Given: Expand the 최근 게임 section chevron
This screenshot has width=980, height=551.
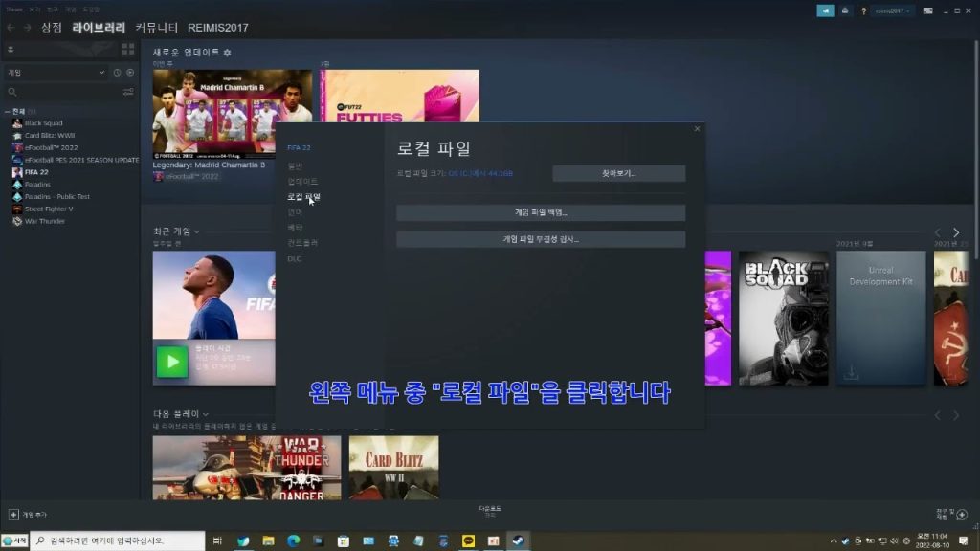Looking at the screenshot, I should pyautogui.click(x=196, y=231).
